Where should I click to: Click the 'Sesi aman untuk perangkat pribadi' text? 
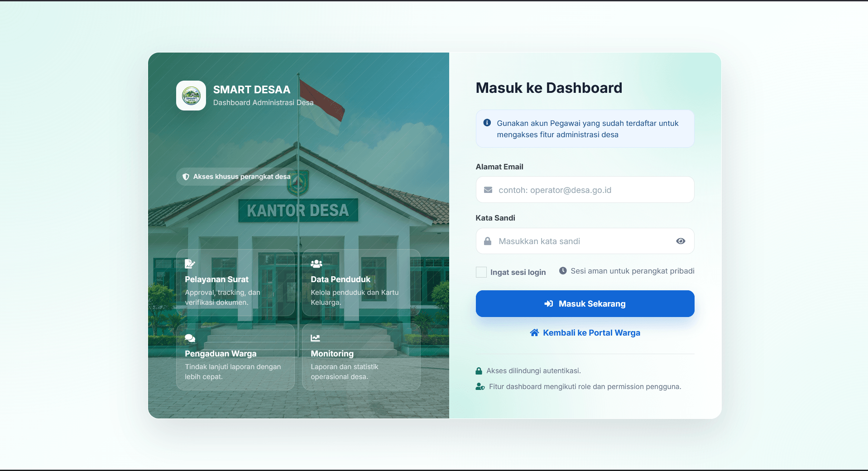click(633, 271)
